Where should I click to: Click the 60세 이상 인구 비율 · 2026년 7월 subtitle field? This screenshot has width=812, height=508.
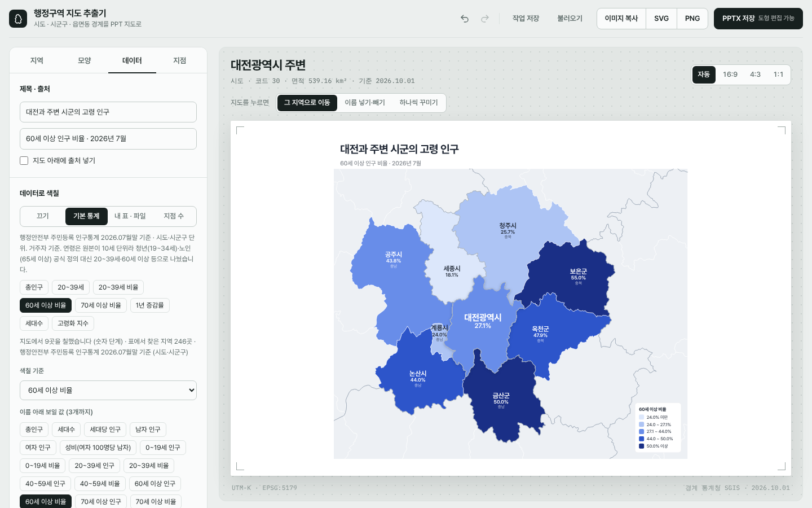pos(108,139)
